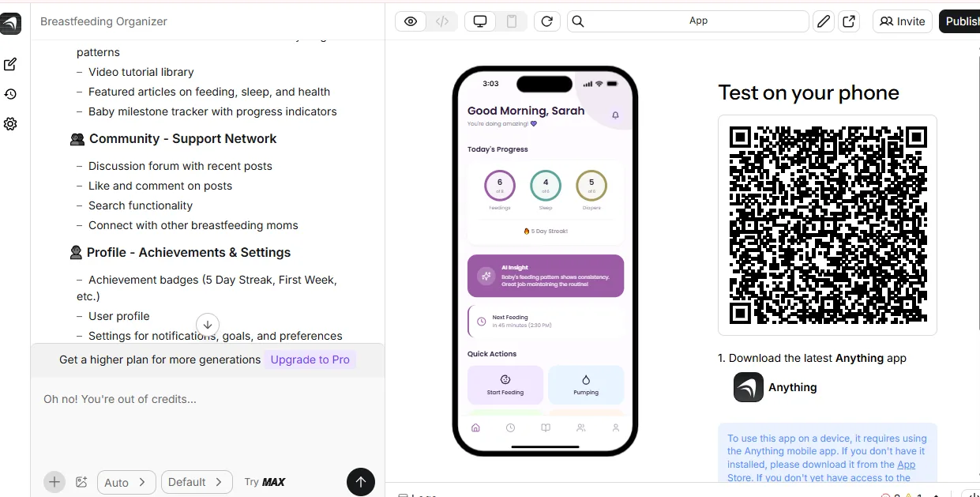Open preview in new window icon

click(849, 21)
